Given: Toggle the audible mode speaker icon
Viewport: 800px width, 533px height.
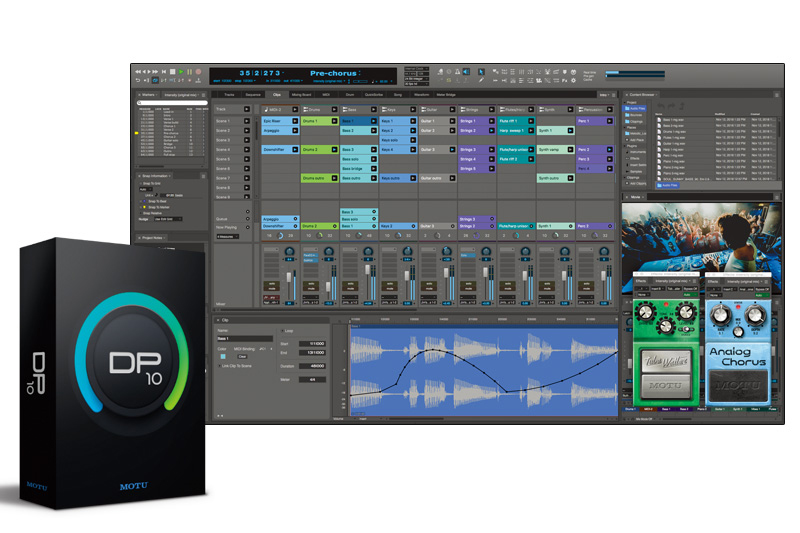Looking at the screenshot, I should [466, 72].
